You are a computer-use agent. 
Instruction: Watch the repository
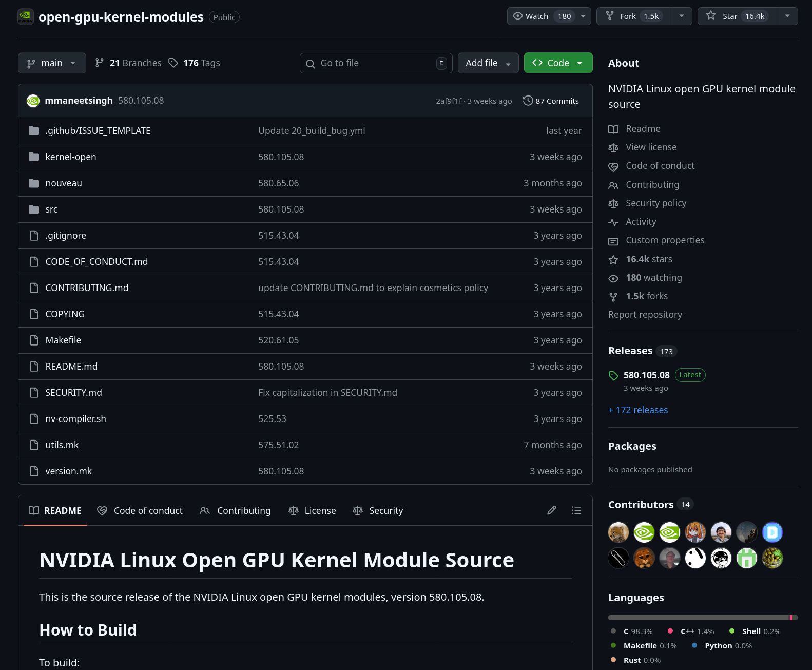[542, 16]
